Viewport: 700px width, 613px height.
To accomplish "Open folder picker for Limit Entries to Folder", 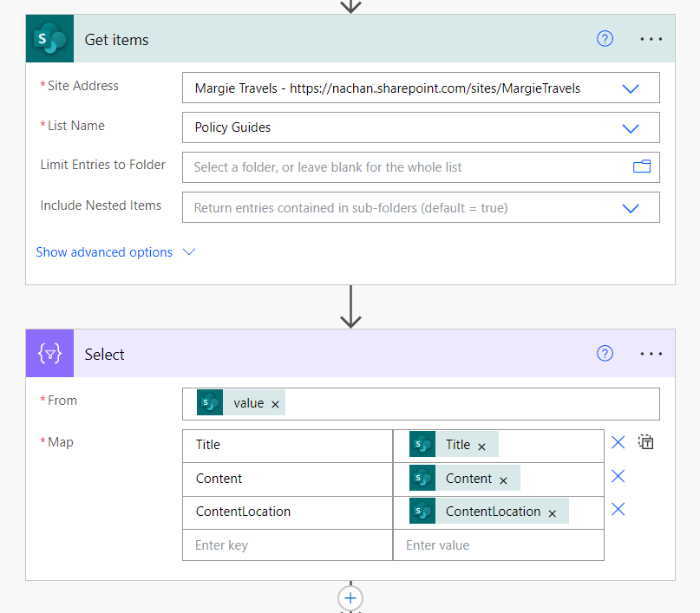I will [x=641, y=166].
